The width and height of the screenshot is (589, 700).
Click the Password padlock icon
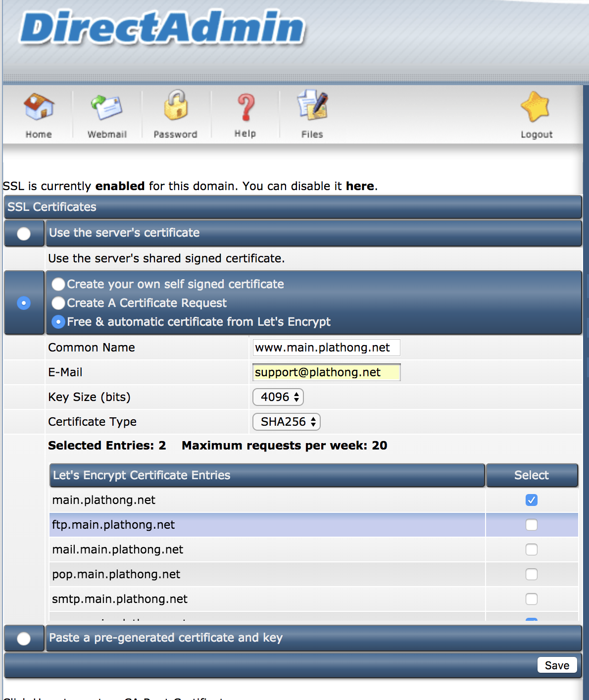[176, 105]
